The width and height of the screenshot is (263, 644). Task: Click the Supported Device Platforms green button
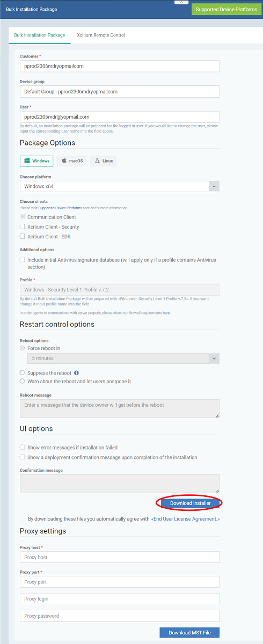(227, 9)
